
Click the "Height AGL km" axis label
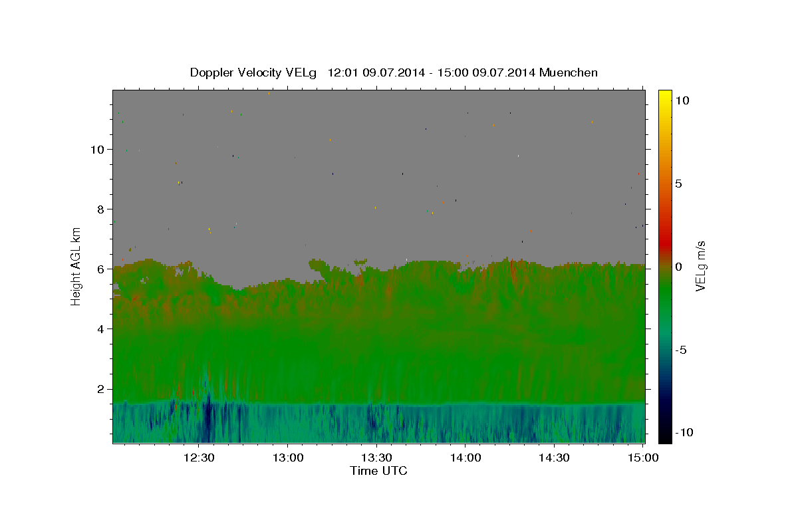[76, 266]
